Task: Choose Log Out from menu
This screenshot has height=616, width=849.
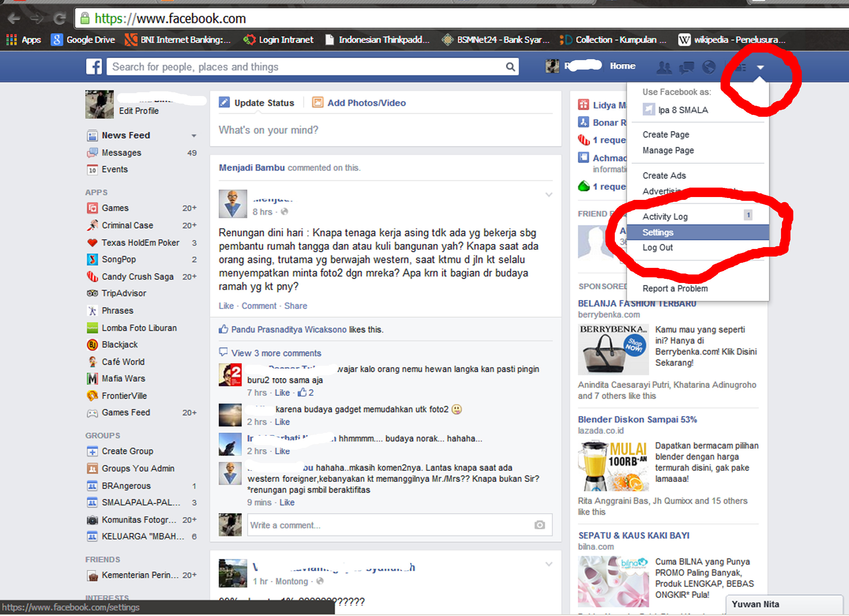Action: click(698, 248)
